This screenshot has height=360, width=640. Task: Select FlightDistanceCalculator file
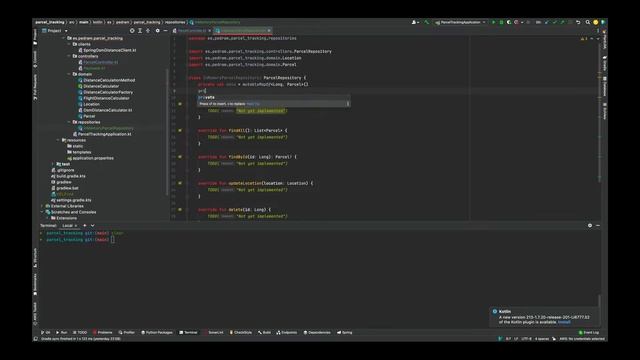click(104, 98)
